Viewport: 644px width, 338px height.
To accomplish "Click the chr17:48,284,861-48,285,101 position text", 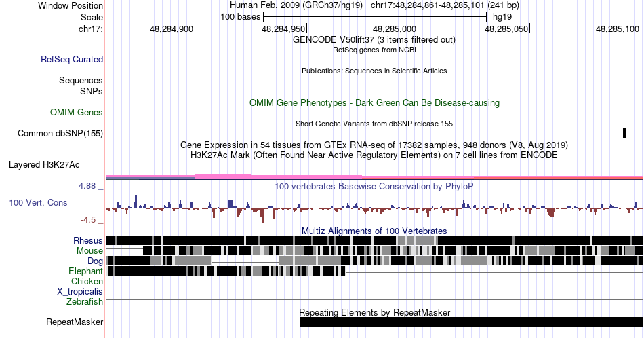I will pyautogui.click(x=445, y=5).
